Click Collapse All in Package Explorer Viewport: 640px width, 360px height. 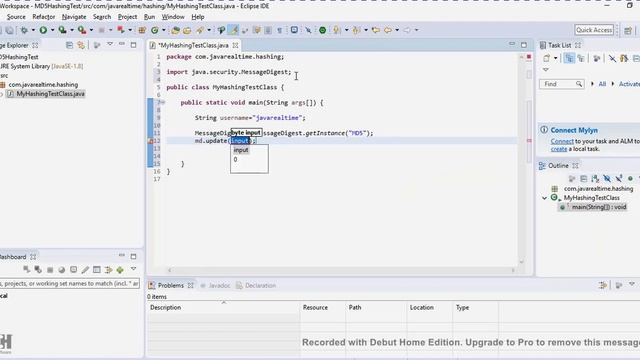click(x=69, y=45)
